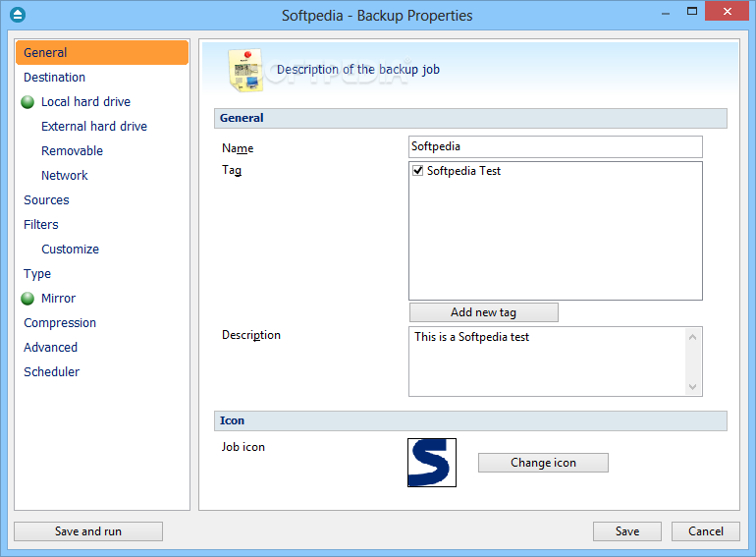The height and width of the screenshot is (557, 756).
Task: Open Customize under Filters
Action: click(x=70, y=250)
